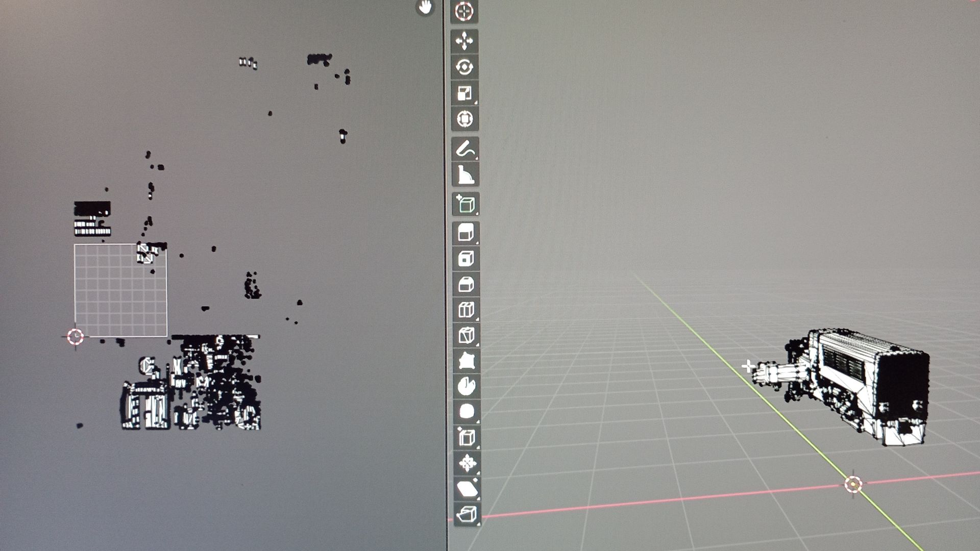
Task: Select the Transform tool
Action: tap(464, 119)
